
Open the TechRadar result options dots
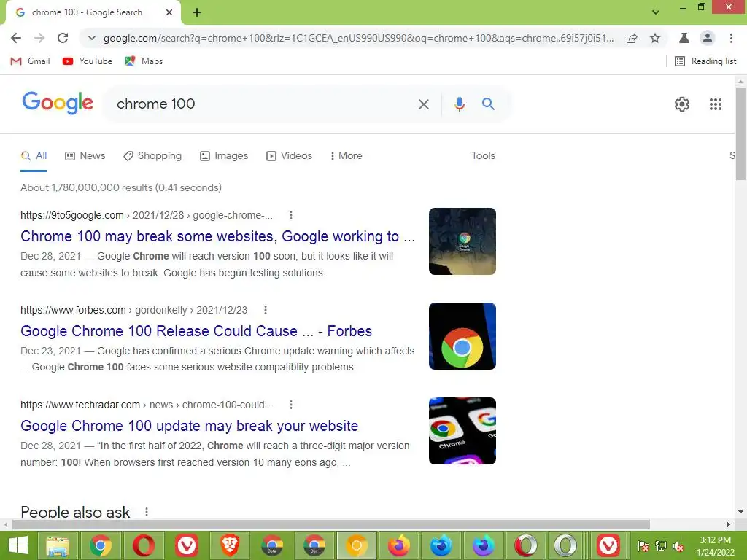point(290,405)
